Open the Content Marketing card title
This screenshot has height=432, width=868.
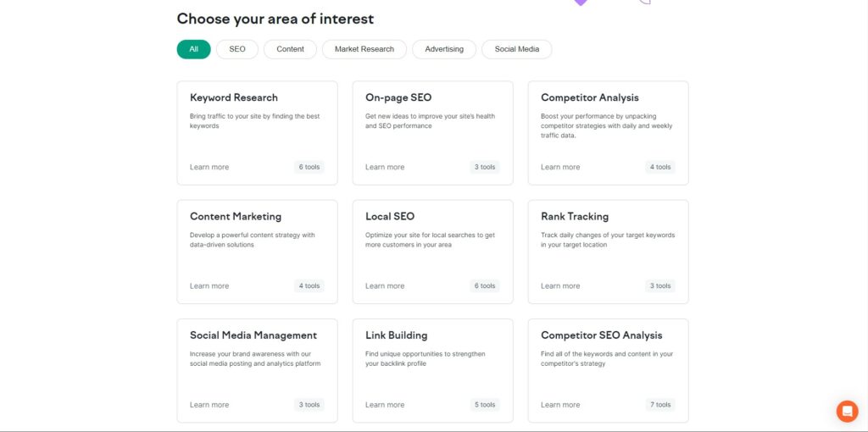click(x=236, y=216)
